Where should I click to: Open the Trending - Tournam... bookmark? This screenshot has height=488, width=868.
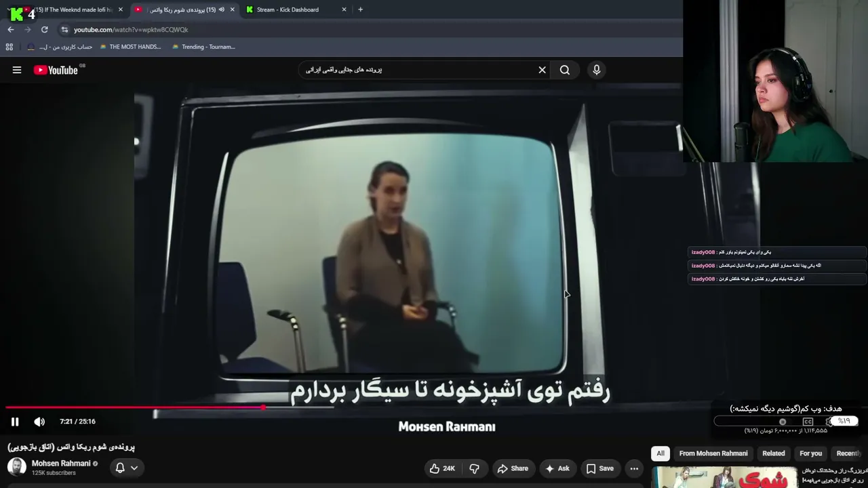pyautogui.click(x=203, y=47)
